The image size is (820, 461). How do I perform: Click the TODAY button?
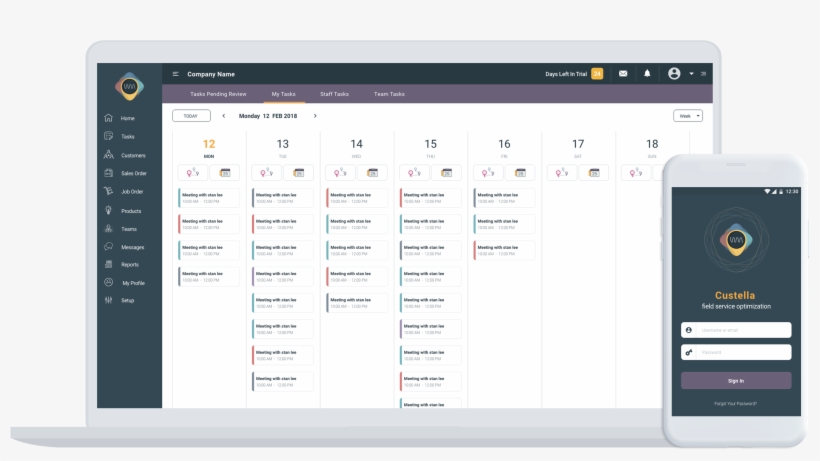click(x=191, y=116)
